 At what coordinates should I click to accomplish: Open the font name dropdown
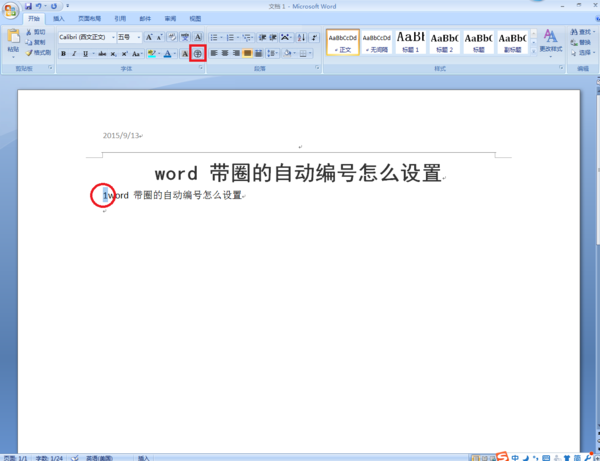113,37
